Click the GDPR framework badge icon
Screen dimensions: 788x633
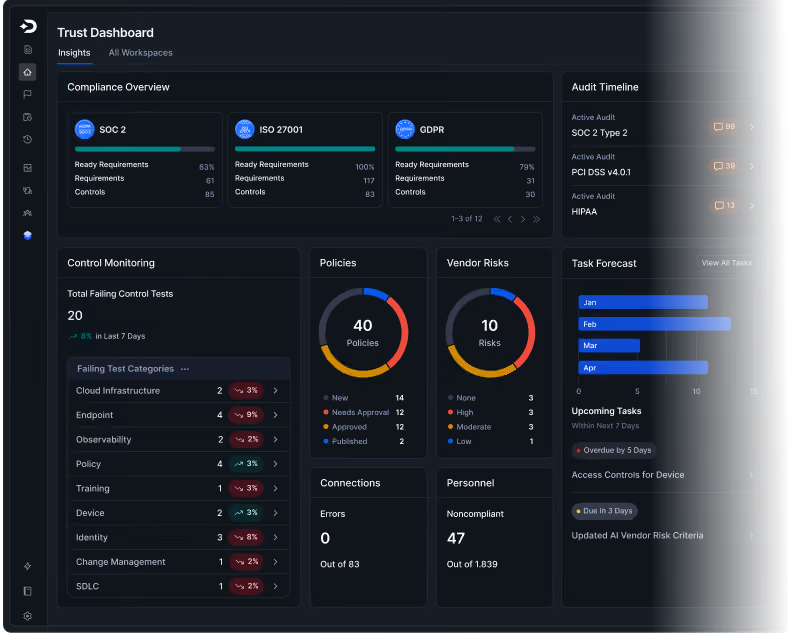405,130
